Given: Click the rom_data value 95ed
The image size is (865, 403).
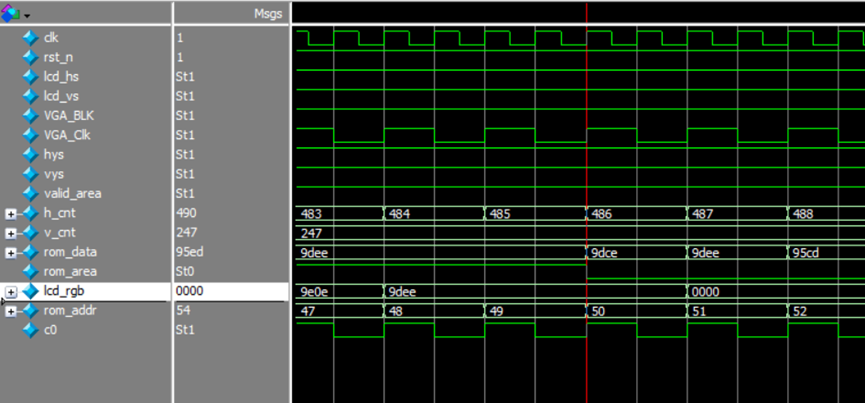Looking at the screenshot, I should coord(190,252).
